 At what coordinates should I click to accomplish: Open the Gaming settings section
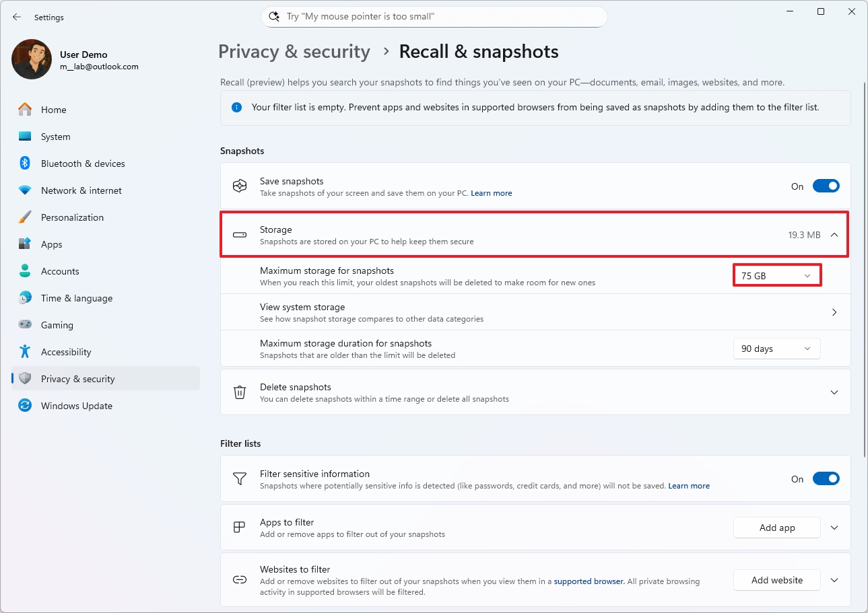[x=57, y=325]
